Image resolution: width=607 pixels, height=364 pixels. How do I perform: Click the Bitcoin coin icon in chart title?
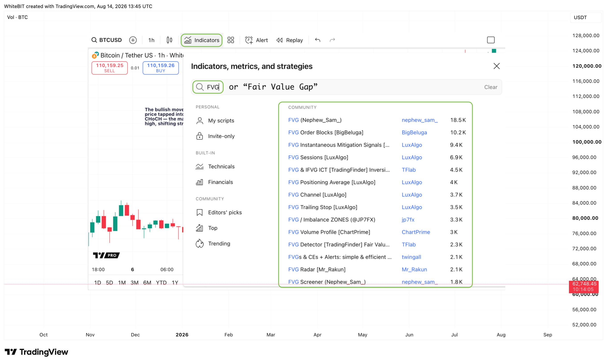[x=95, y=55]
